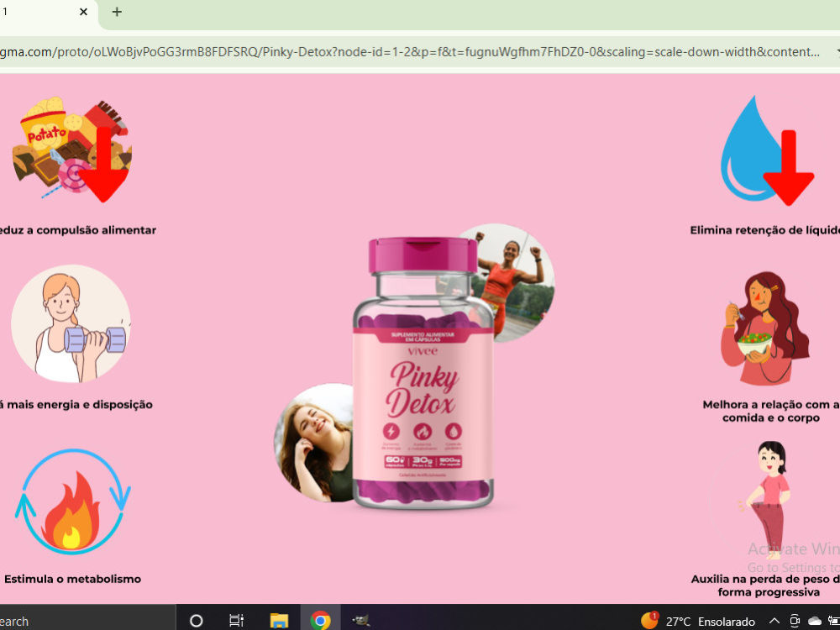Screen dimensions: 840x630
Task: Click the smiling woman circular photo
Action: point(314,443)
